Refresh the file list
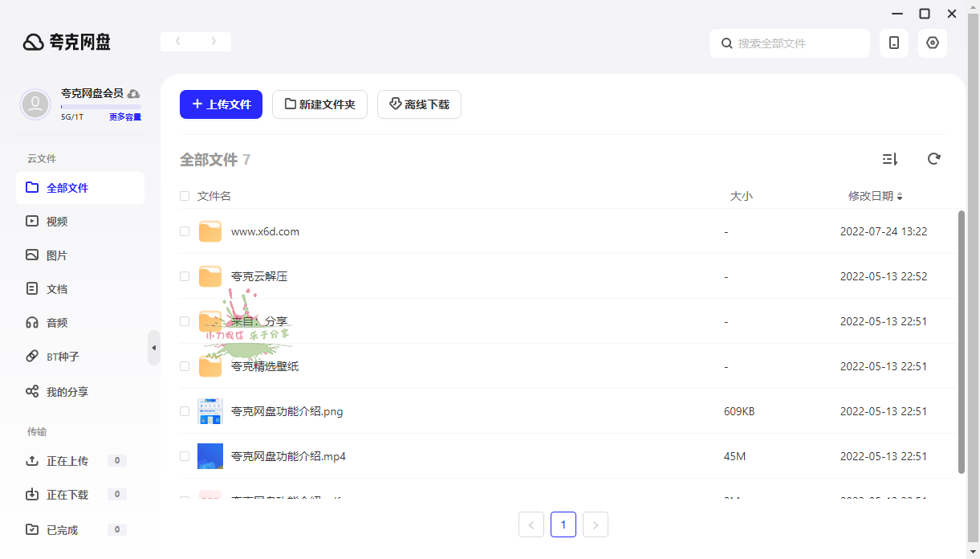This screenshot has width=980, height=559. click(933, 159)
